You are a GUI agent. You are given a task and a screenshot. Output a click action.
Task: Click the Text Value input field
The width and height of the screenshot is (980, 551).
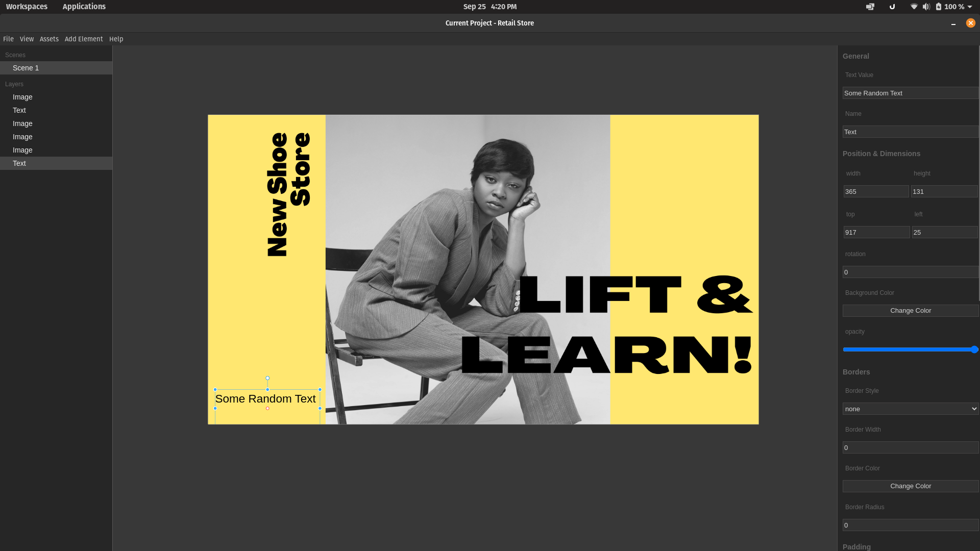pyautogui.click(x=910, y=93)
